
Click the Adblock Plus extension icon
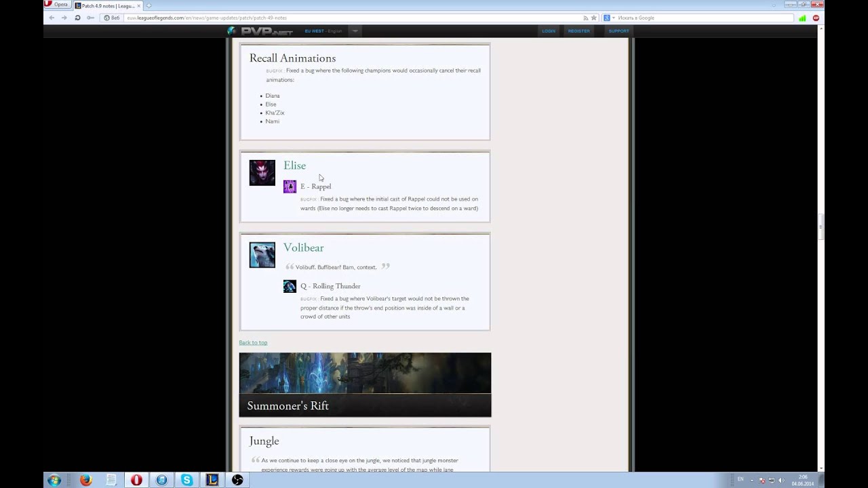pos(816,18)
